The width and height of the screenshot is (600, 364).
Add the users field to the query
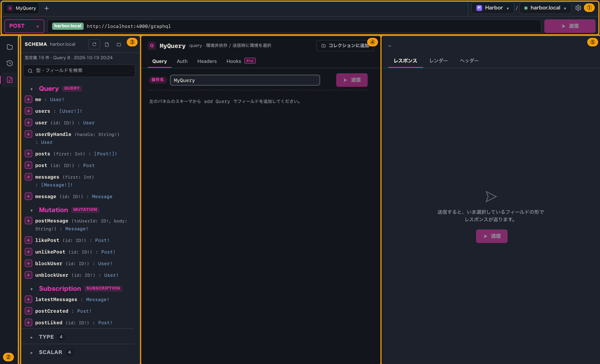coord(28,111)
